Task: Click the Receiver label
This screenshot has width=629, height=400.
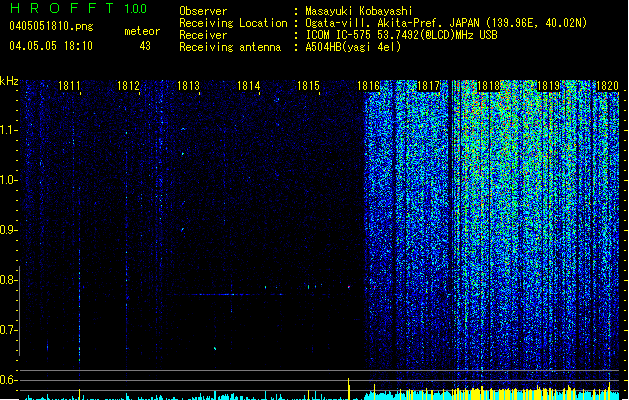Action: (x=203, y=35)
